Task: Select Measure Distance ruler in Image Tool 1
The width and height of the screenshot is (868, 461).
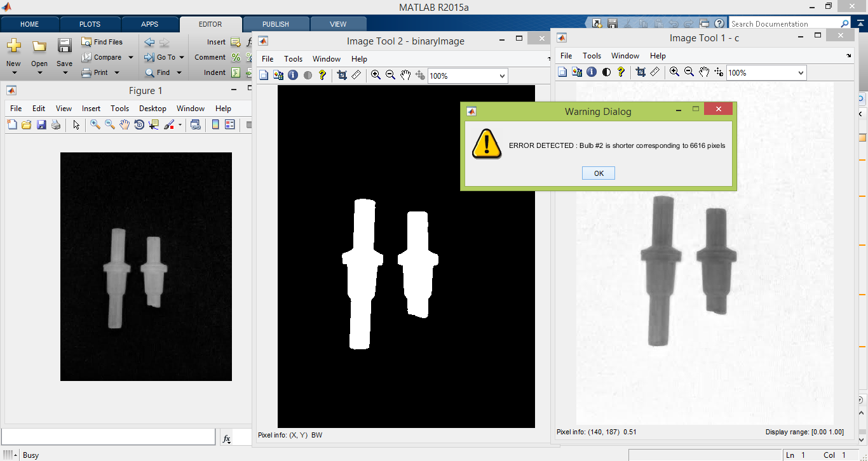Action: coord(655,72)
